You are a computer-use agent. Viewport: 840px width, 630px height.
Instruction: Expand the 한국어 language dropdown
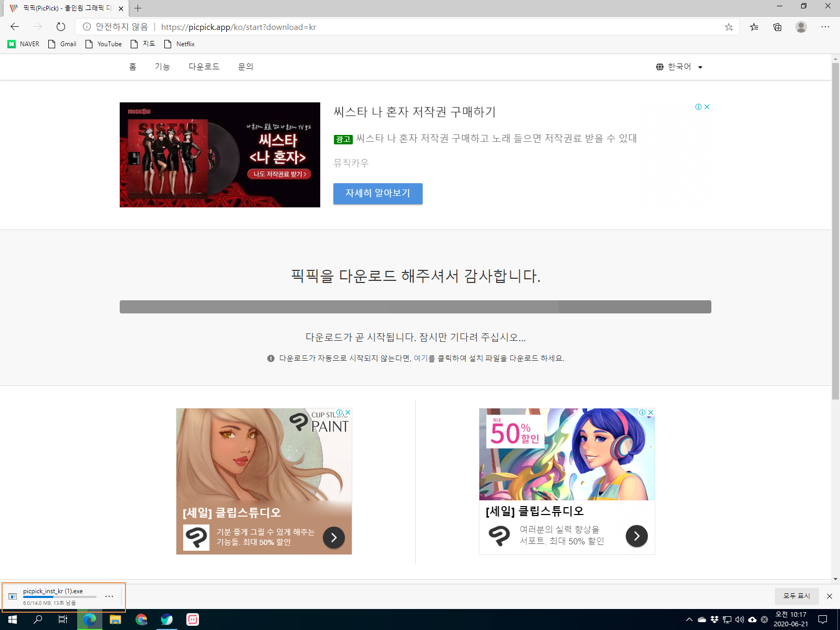click(x=679, y=67)
